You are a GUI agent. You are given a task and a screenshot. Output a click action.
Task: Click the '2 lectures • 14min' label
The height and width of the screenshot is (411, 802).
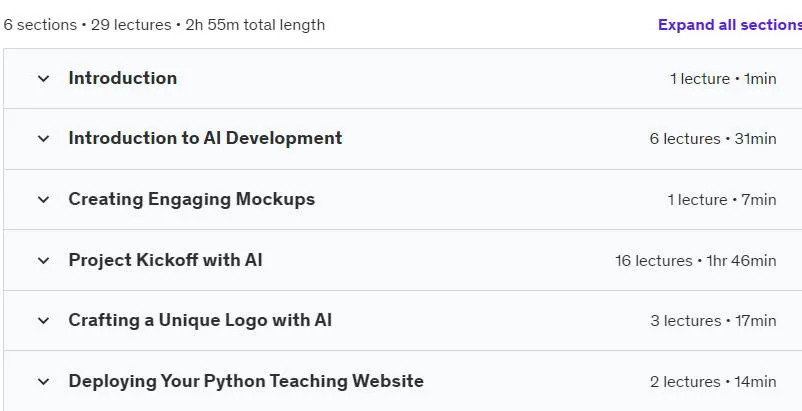pos(713,381)
